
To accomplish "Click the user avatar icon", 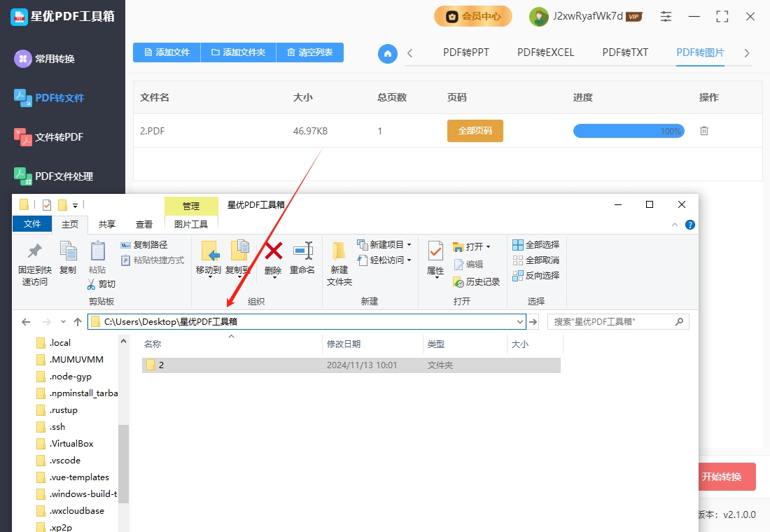I will click(539, 17).
